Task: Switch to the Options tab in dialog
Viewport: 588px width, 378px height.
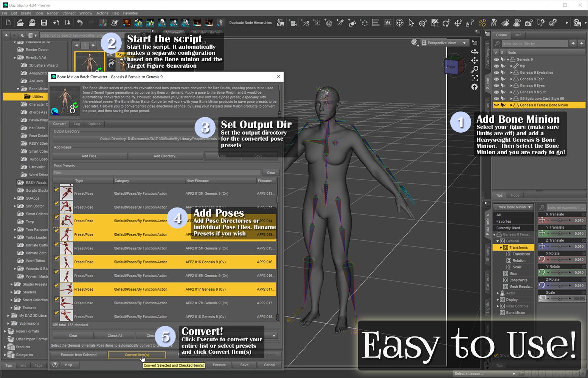Action: (x=94, y=124)
